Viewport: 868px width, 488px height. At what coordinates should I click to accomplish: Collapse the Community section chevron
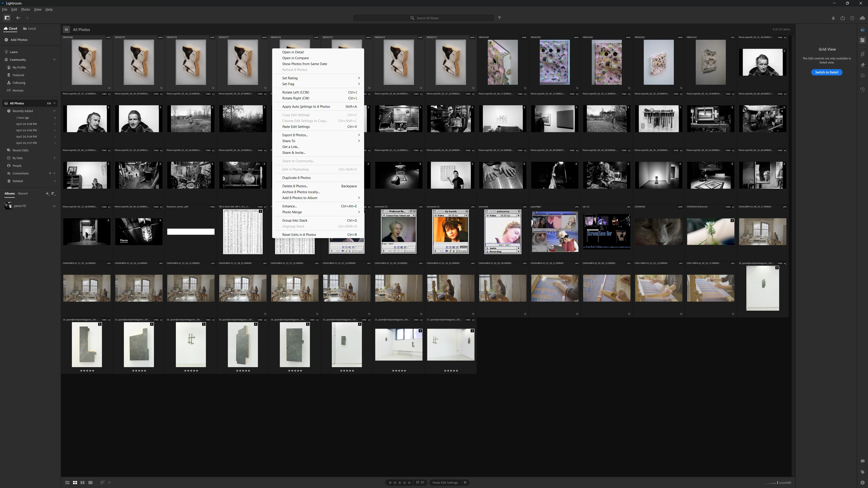(x=54, y=60)
